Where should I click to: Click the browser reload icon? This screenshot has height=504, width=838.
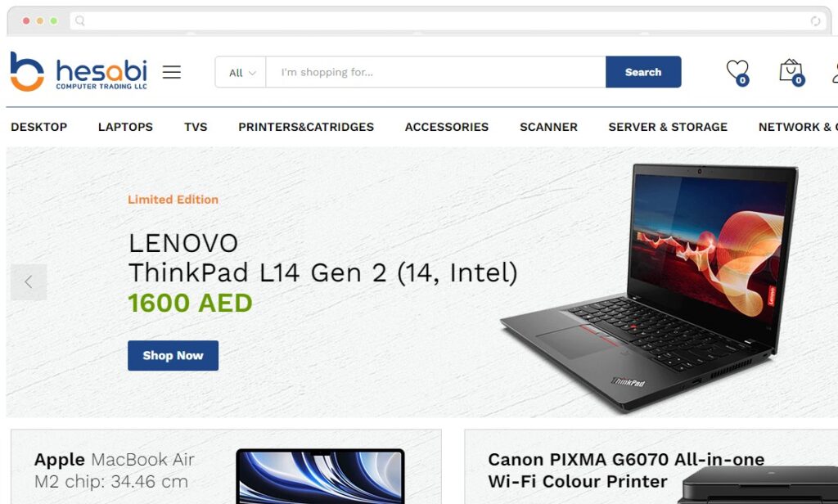pos(815,20)
